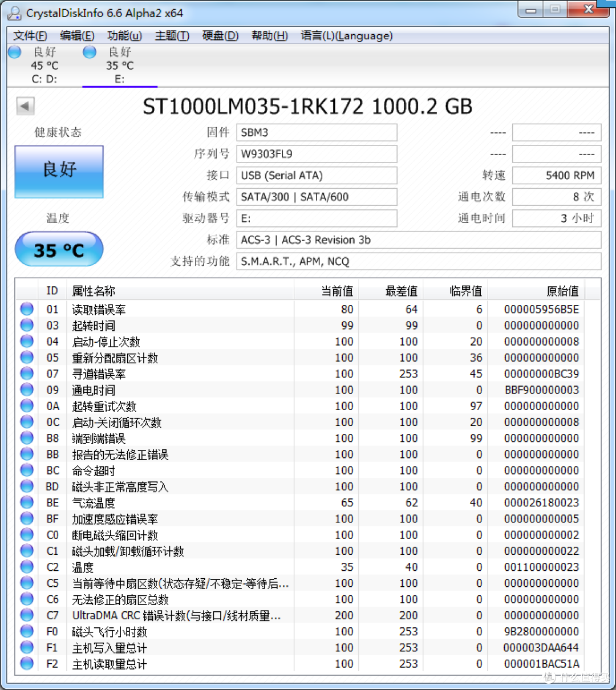Click the 35 °C temperature button
This screenshot has height=690, width=616.
pyautogui.click(x=59, y=249)
